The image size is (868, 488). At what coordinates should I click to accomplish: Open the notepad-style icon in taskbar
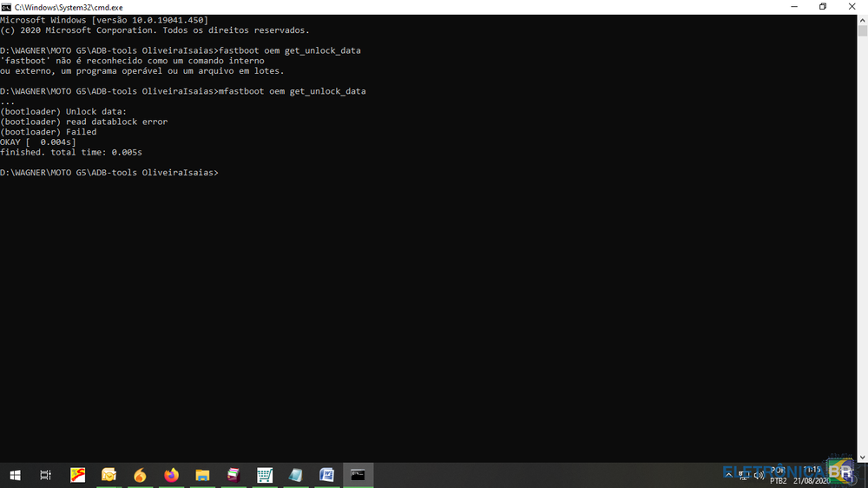[296, 475]
